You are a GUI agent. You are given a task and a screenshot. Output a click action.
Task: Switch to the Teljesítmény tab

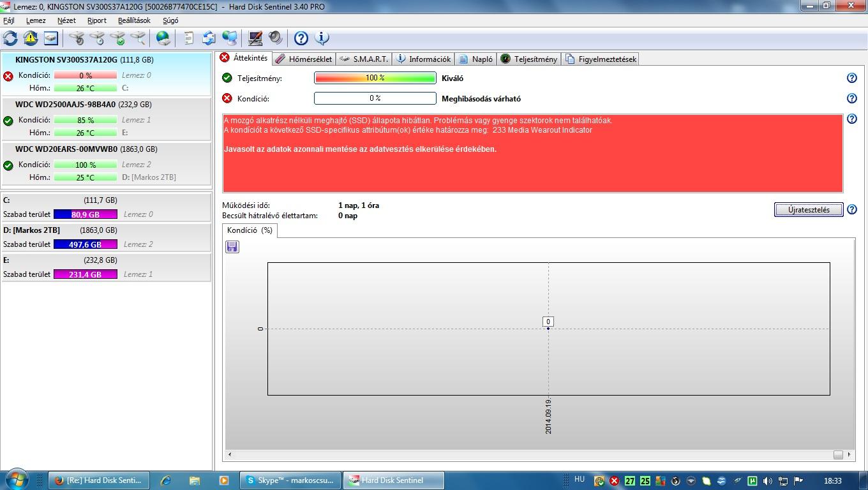click(x=529, y=59)
